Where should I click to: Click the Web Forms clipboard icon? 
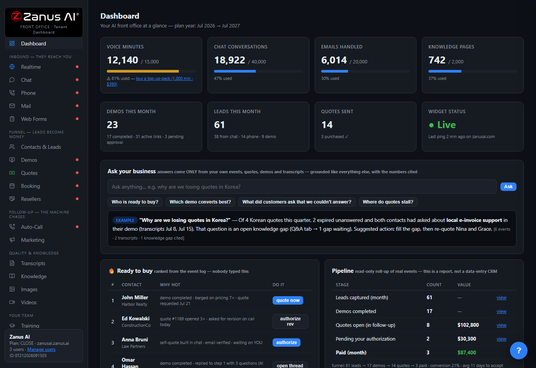pyautogui.click(x=12, y=119)
